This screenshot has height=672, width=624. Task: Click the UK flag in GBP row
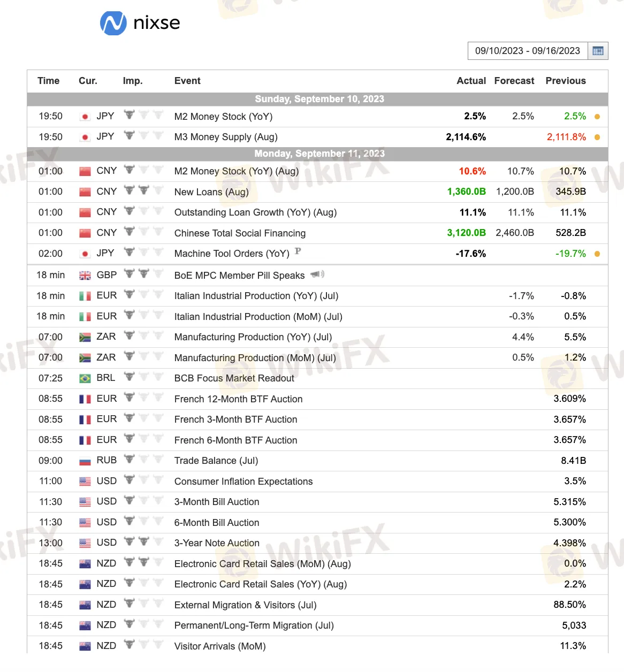click(x=85, y=276)
